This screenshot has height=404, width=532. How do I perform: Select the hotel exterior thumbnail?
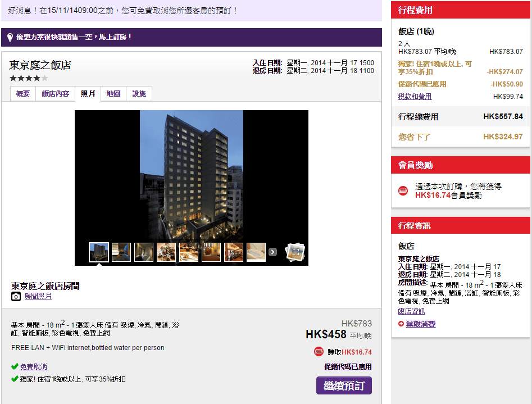(99, 252)
